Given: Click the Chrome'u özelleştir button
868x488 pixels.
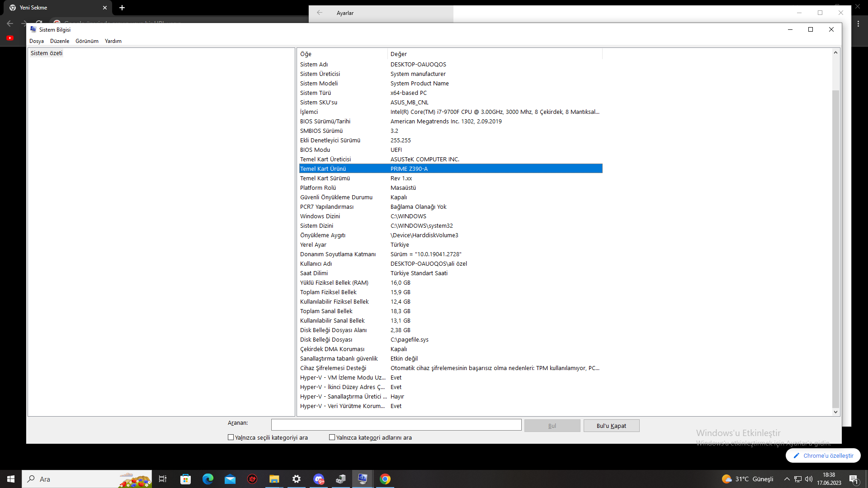Looking at the screenshot, I should (x=823, y=455).
